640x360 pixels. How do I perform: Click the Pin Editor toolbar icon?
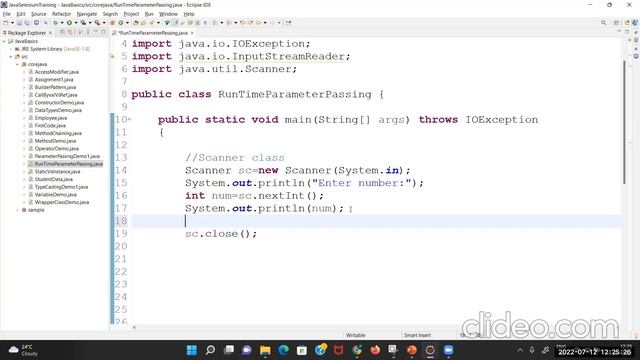point(289,23)
